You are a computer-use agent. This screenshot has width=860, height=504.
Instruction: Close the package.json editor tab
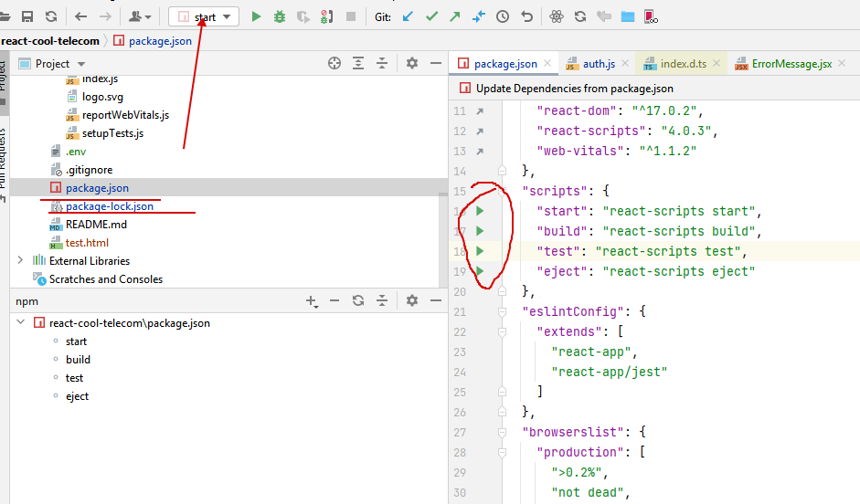point(548,64)
